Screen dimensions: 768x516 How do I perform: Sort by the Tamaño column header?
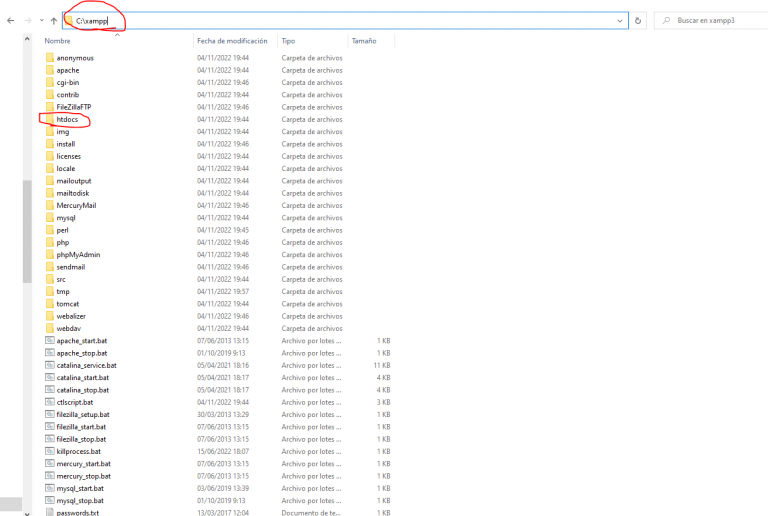(x=363, y=41)
